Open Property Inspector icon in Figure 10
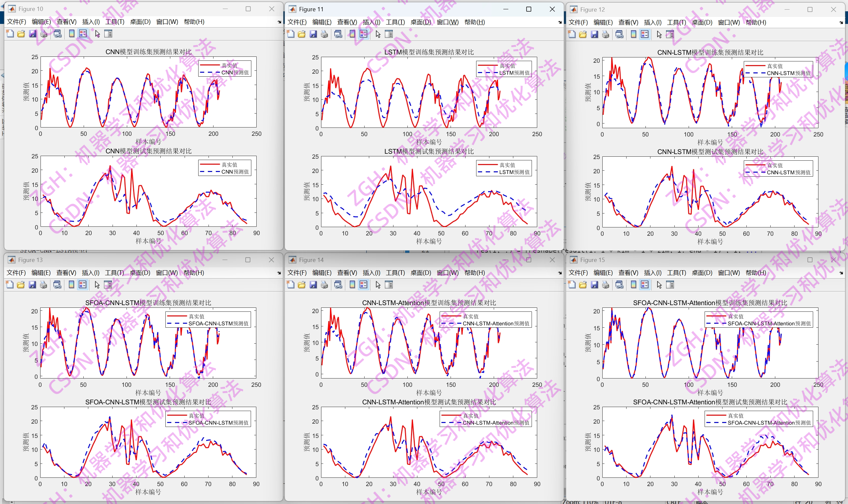The width and height of the screenshot is (848, 504). [x=108, y=34]
